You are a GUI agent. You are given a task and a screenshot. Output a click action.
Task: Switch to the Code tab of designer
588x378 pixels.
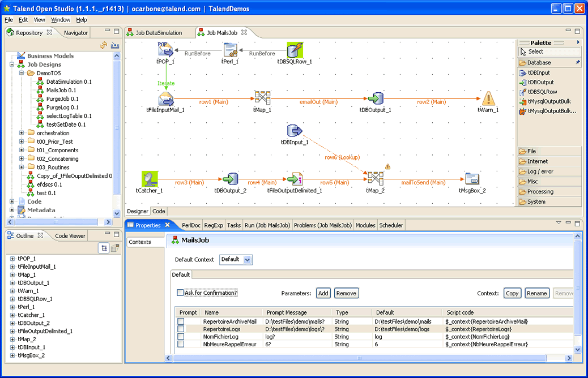pyautogui.click(x=159, y=211)
